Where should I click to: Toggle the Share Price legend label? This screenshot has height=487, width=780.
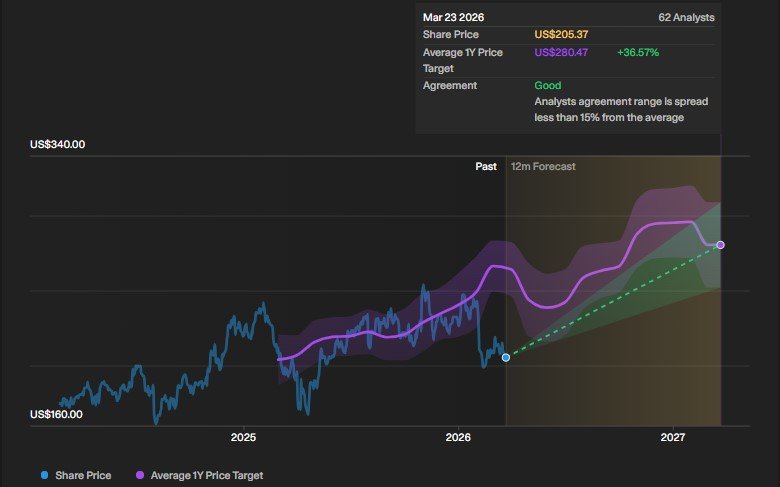point(83,475)
